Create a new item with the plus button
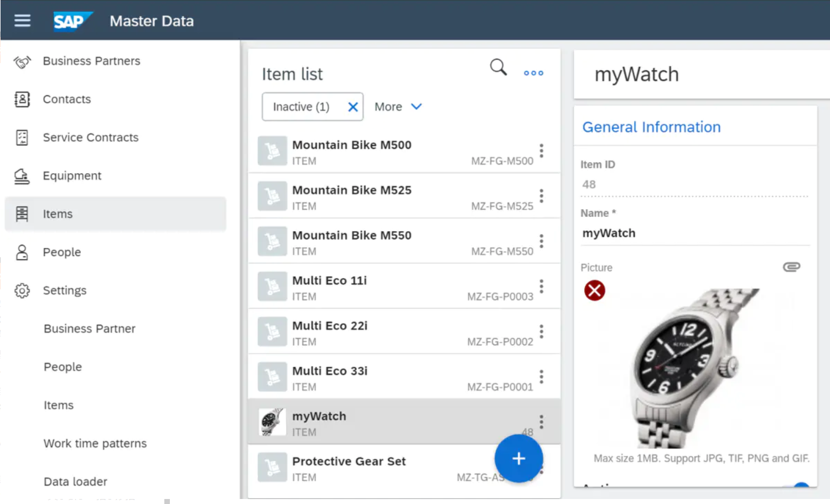The height and width of the screenshot is (504, 830). (518, 458)
